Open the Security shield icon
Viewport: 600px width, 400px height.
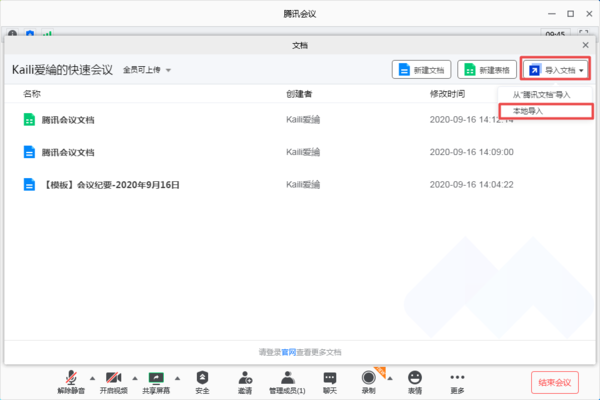pyautogui.click(x=202, y=378)
